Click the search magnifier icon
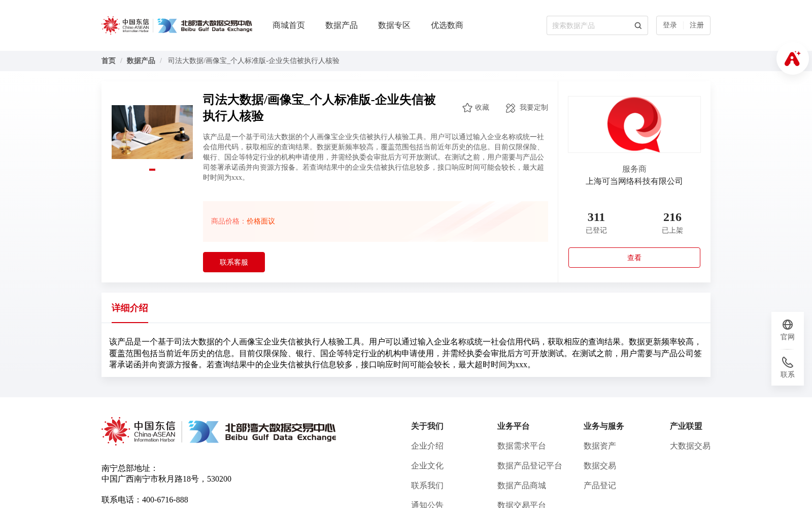The width and height of the screenshot is (812, 508). point(638,25)
